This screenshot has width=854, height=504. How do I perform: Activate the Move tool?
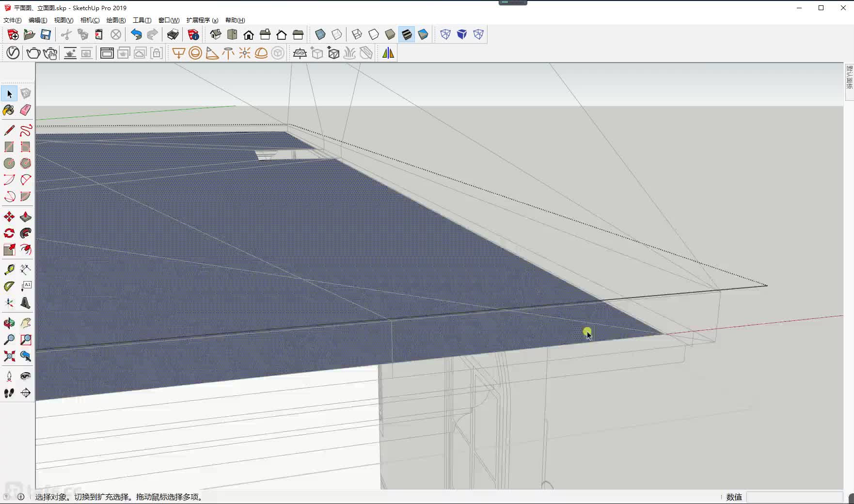tap(9, 217)
